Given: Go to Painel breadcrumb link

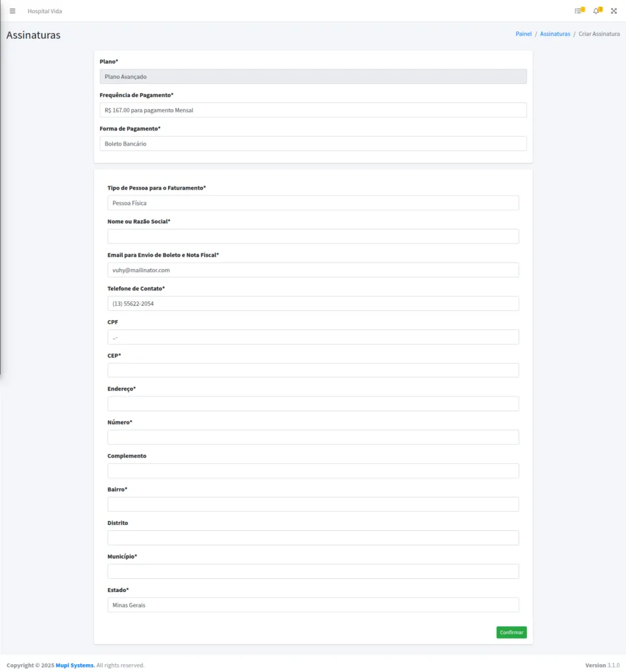Looking at the screenshot, I should [x=524, y=33].
